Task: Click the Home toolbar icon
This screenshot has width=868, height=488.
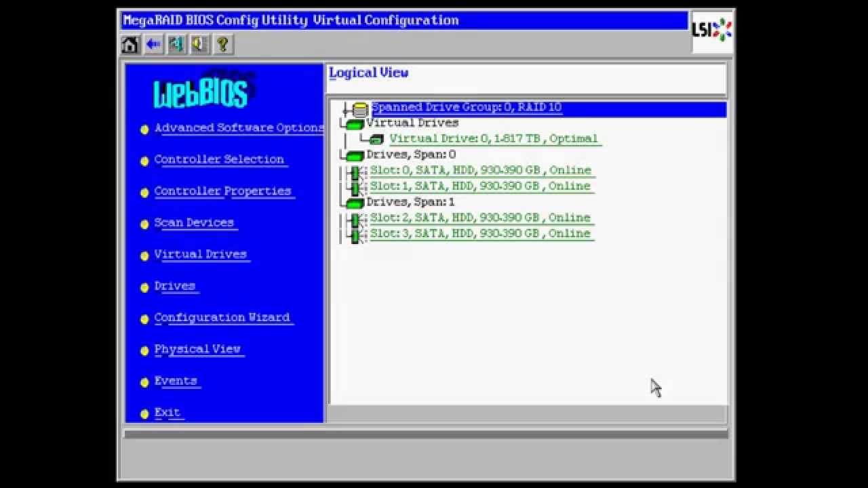Action: coord(130,45)
